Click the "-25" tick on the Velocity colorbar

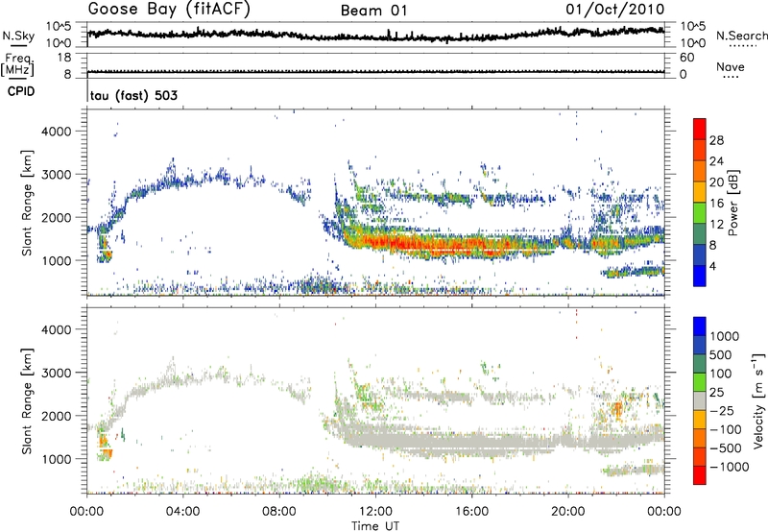pos(722,410)
